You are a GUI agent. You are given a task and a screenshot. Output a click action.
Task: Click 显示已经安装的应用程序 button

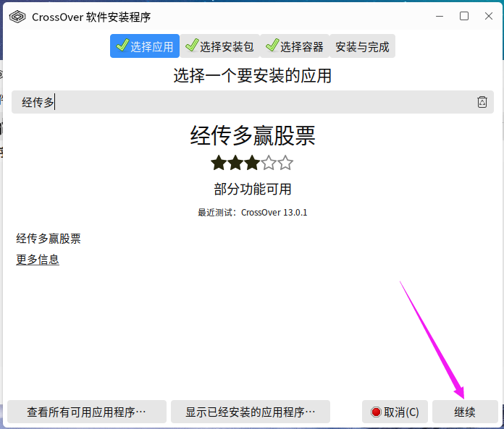[251, 412]
